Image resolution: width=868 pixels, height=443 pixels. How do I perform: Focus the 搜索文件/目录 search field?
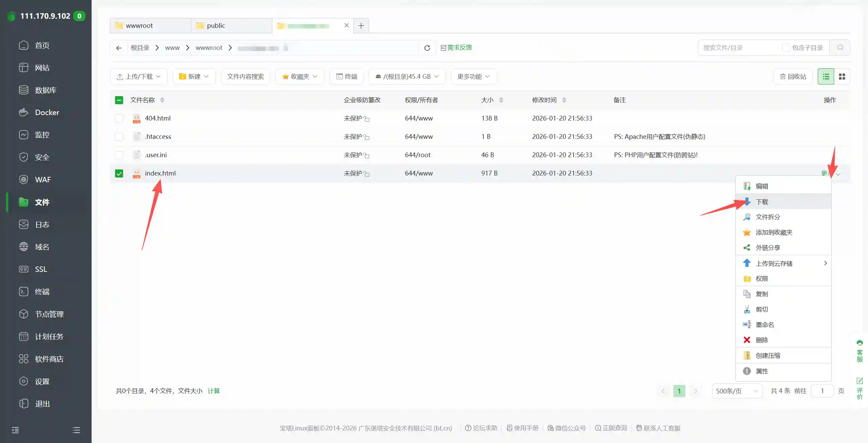[739, 48]
